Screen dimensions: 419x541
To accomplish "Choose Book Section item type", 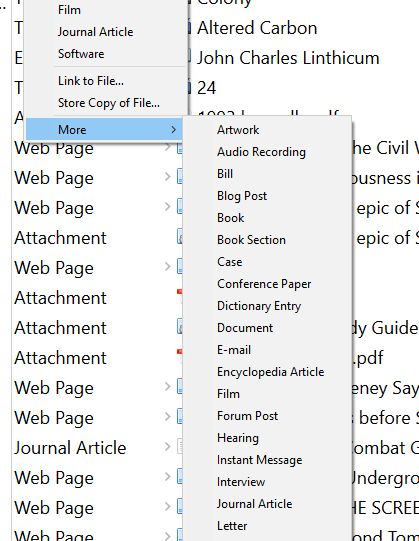I will (251, 240).
